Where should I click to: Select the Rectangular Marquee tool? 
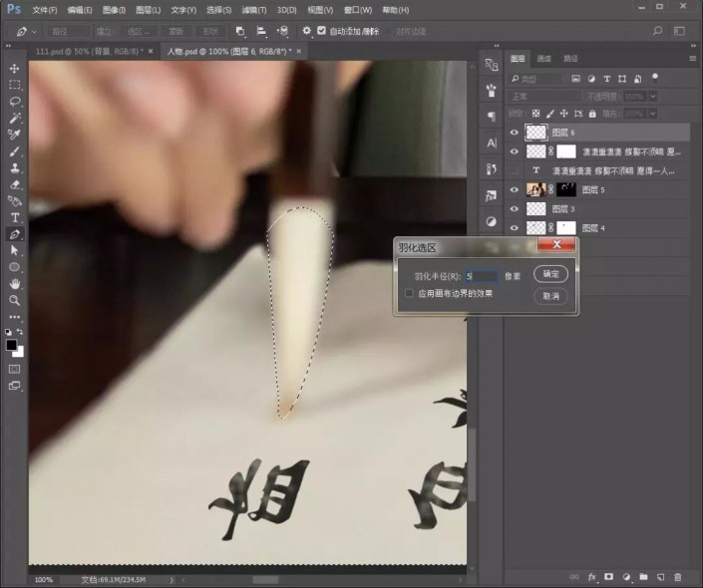tap(14, 85)
